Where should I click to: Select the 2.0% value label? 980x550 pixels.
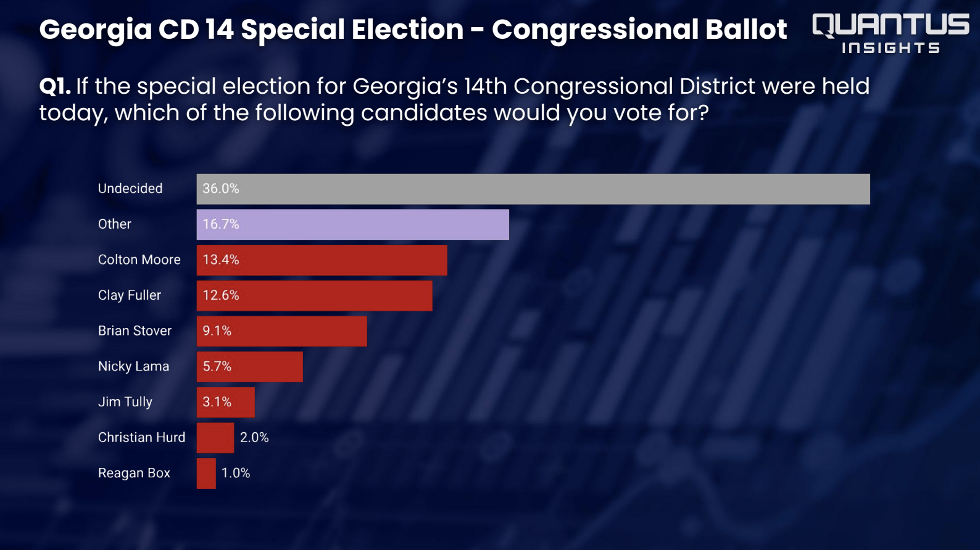tap(254, 437)
